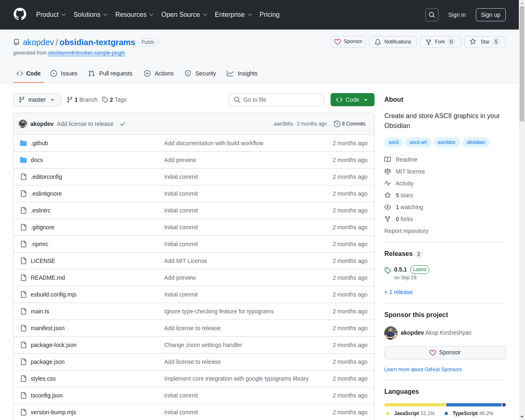The image size is (525, 420).
Task: Click the file icon beside package.json
Action: (23, 362)
